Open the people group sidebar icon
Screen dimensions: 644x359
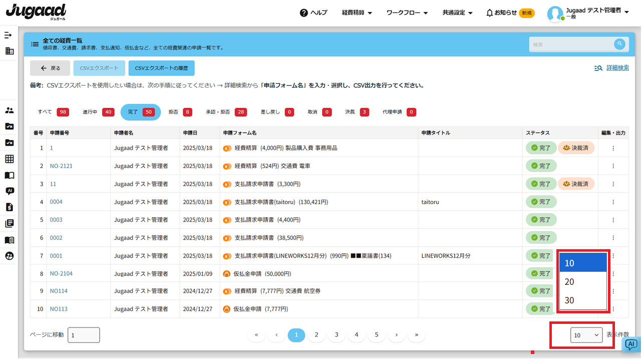[x=9, y=110]
